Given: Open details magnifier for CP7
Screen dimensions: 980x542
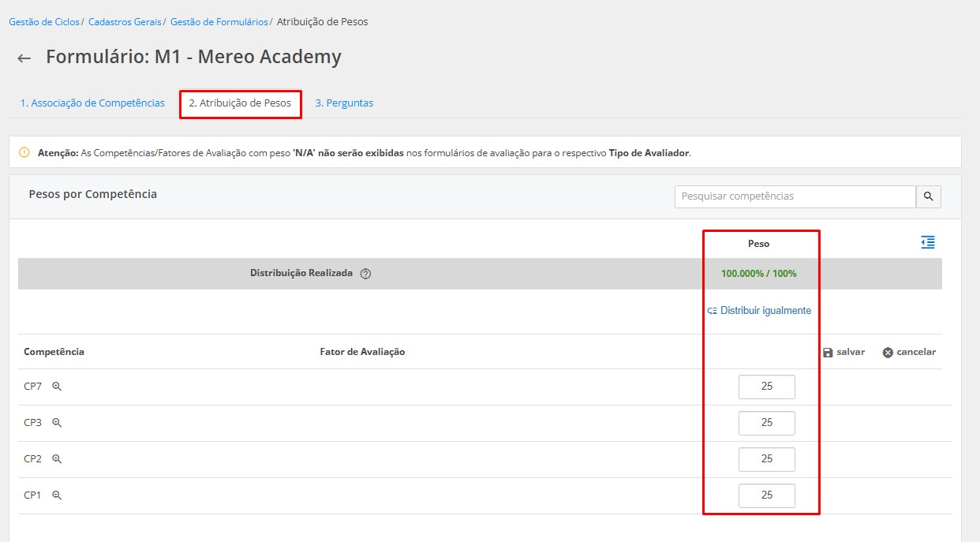Looking at the screenshot, I should pos(57,387).
